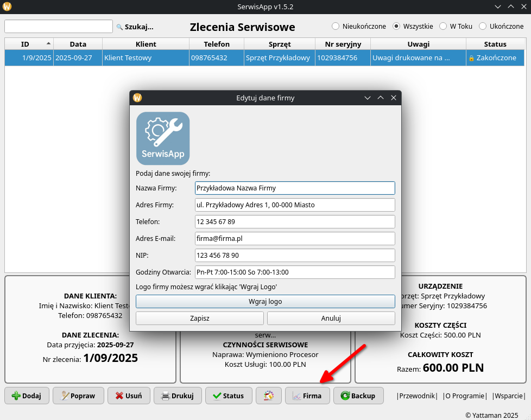Select the W Toku radio filter

click(x=443, y=26)
